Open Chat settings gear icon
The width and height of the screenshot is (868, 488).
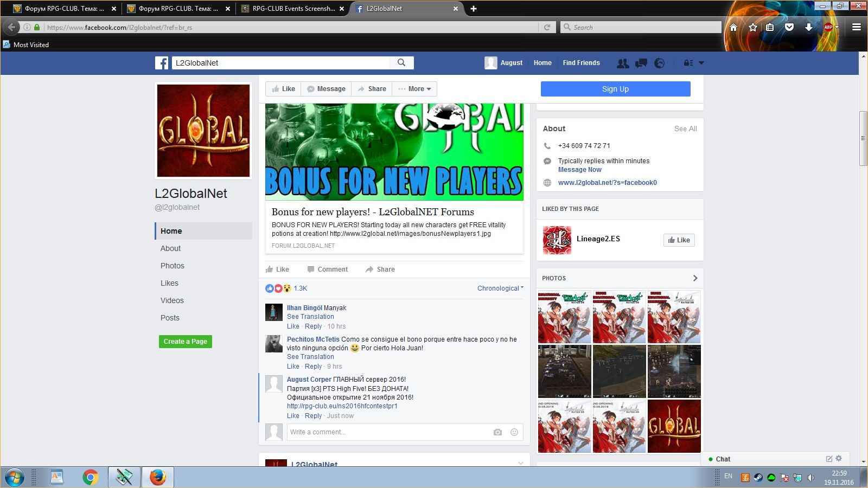(839, 459)
